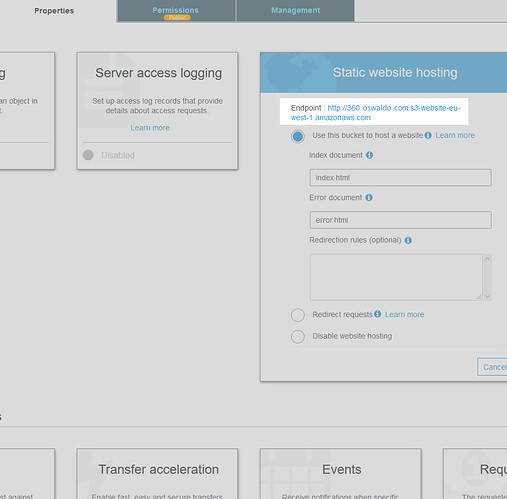
Task: Click info icon next to Index document
Action: click(369, 155)
